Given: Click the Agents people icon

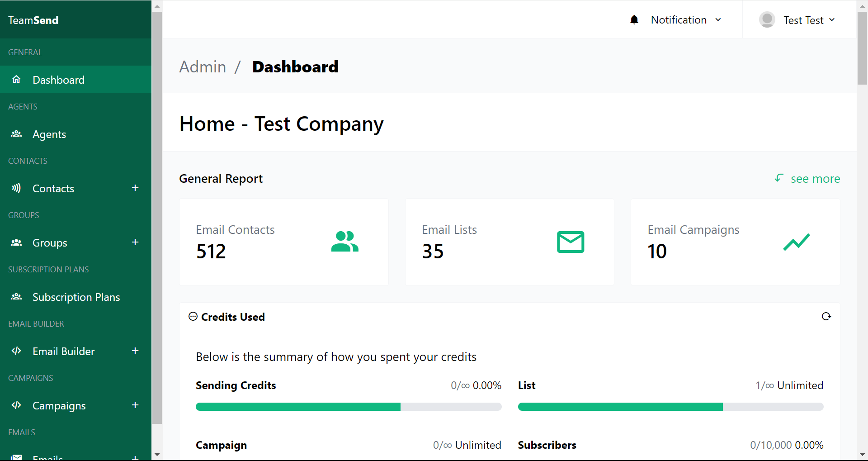Looking at the screenshot, I should tap(16, 134).
